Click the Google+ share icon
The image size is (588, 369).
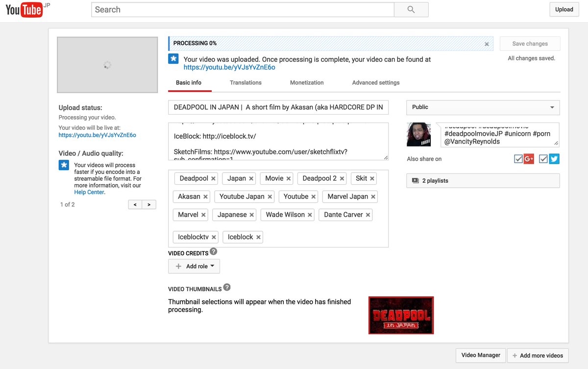click(x=529, y=159)
